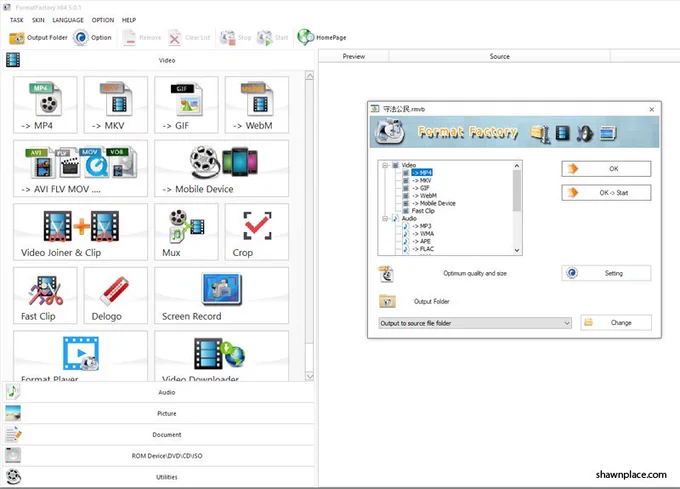Click the speaker icon in the banner
The height and width of the screenshot is (489, 680).
[584, 133]
